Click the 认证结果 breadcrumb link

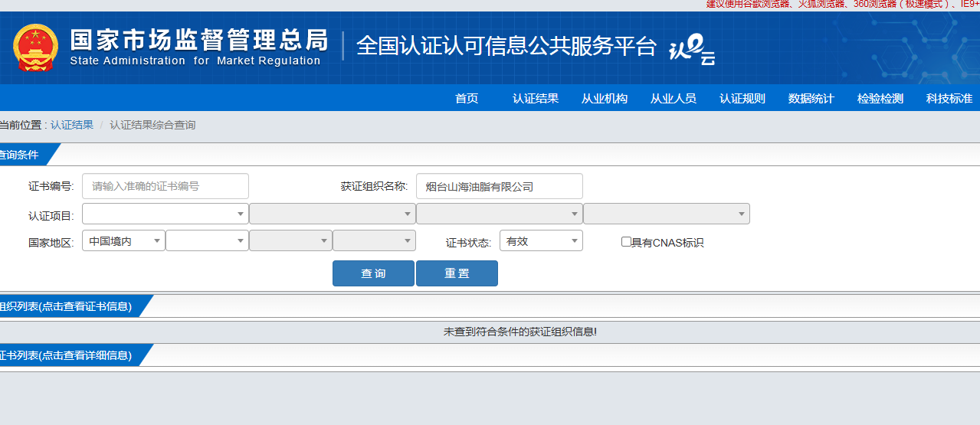point(72,125)
